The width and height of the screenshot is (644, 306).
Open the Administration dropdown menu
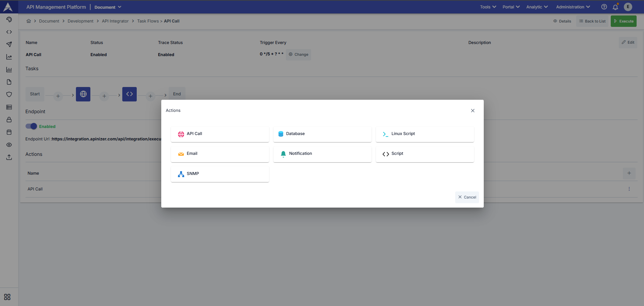[x=572, y=7]
